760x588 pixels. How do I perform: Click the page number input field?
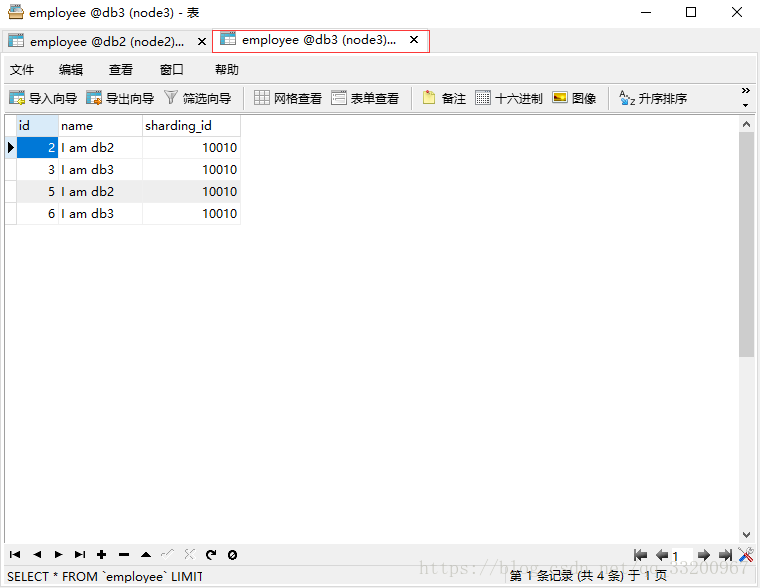click(x=682, y=555)
